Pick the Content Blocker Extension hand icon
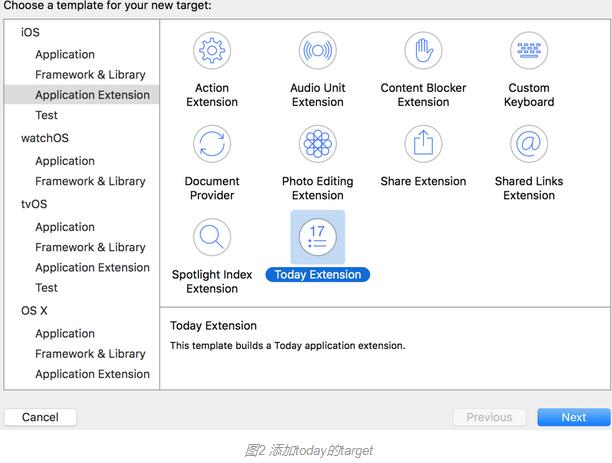Screen dimensions: 612x463 pyautogui.click(x=423, y=50)
